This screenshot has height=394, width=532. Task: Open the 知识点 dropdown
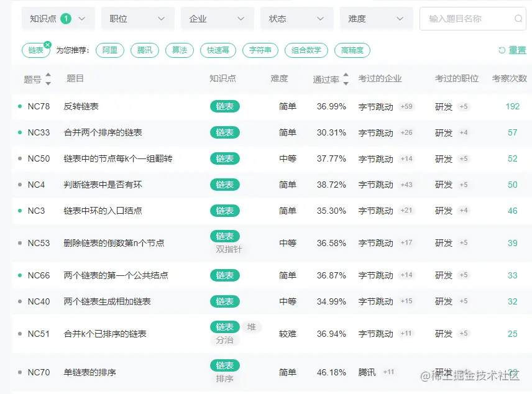tap(58, 19)
